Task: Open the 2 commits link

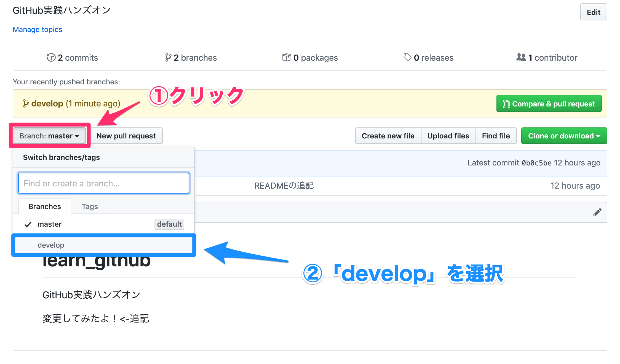Action: 72,57
